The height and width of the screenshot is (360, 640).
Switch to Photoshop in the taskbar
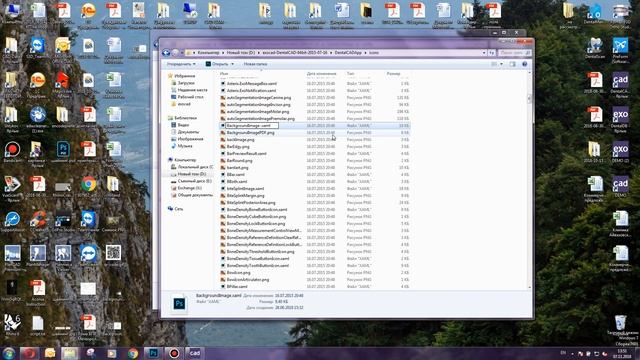[153, 353]
